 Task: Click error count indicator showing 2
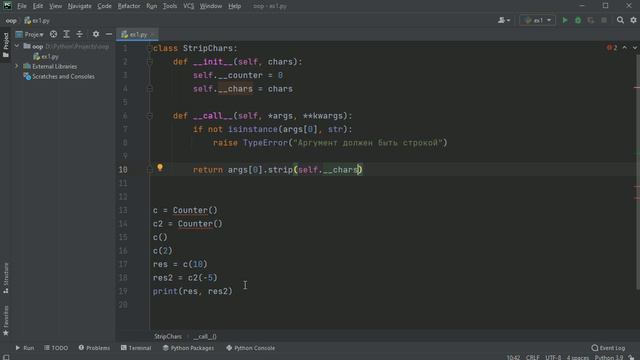pyautogui.click(x=612, y=48)
